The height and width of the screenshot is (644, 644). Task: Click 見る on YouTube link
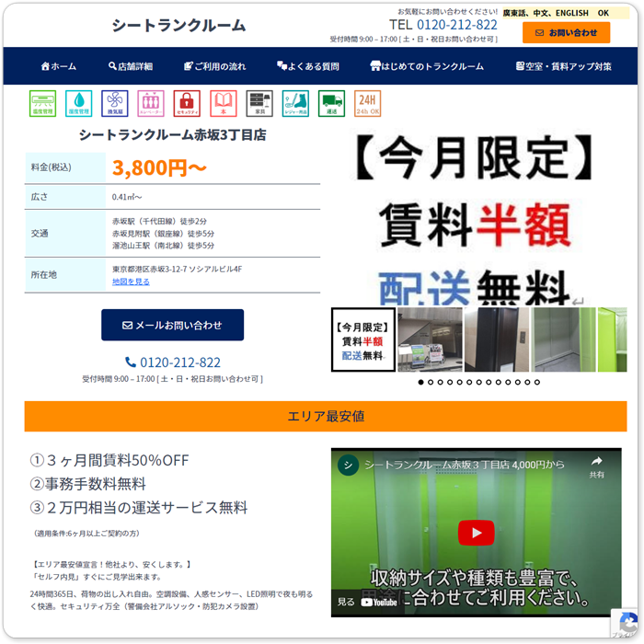pyautogui.click(x=368, y=602)
